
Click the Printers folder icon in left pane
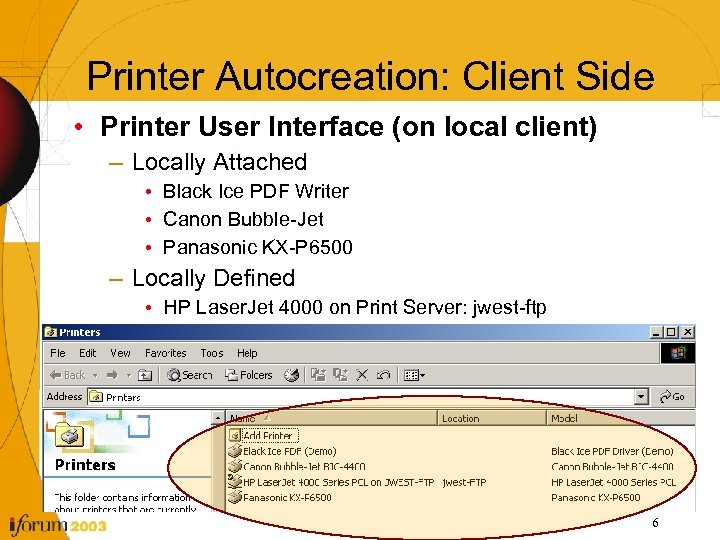69,433
